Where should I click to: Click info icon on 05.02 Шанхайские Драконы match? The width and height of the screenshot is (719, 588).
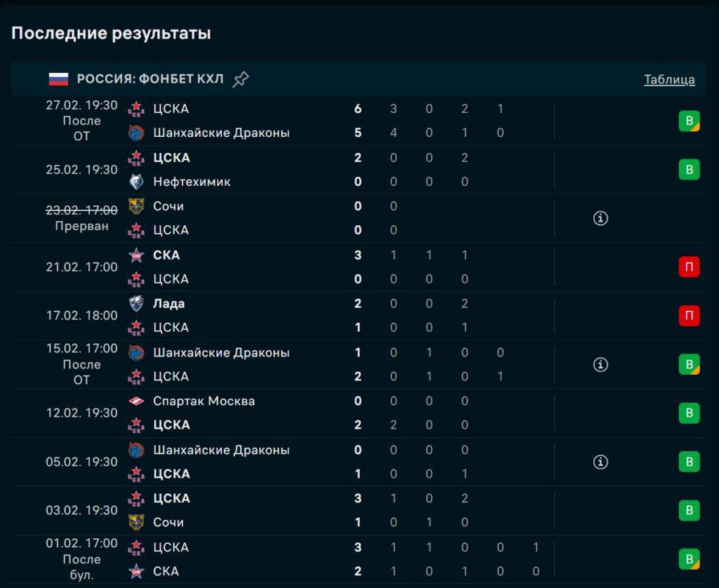coord(600,462)
